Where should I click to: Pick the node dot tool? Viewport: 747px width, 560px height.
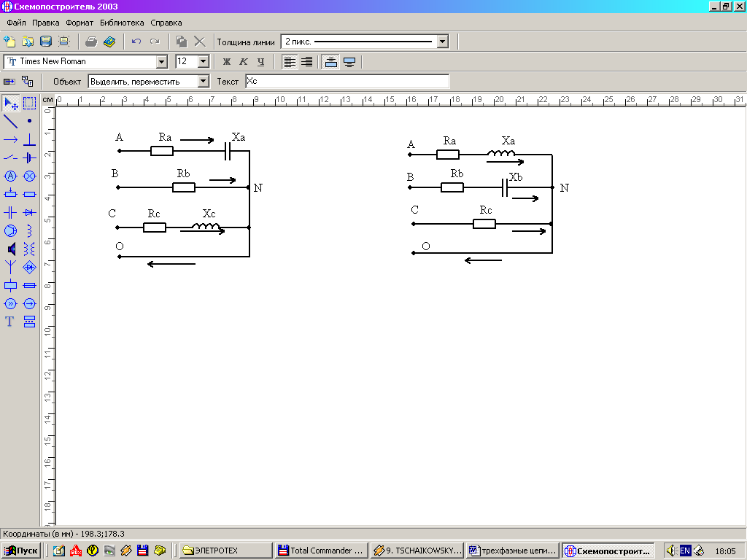point(29,122)
